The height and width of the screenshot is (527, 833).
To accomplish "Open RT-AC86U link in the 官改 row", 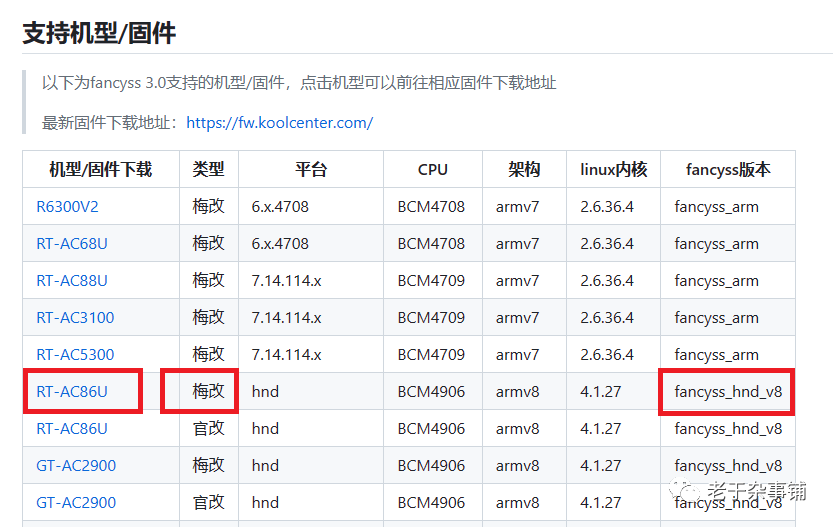I will pyautogui.click(x=72, y=429).
